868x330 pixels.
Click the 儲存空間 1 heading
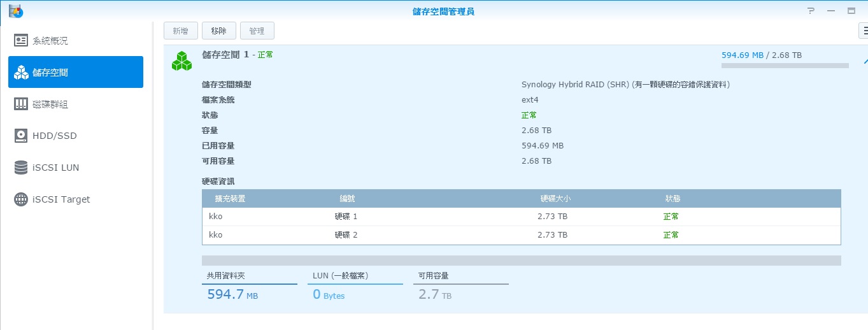click(225, 55)
